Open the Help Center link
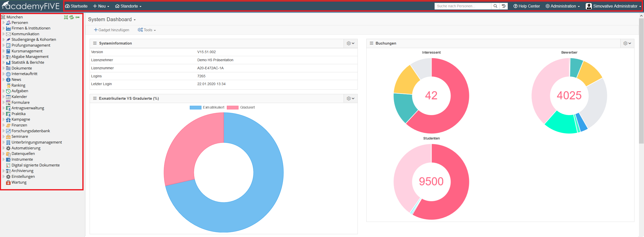This screenshot has height=237, width=644. 527,6
